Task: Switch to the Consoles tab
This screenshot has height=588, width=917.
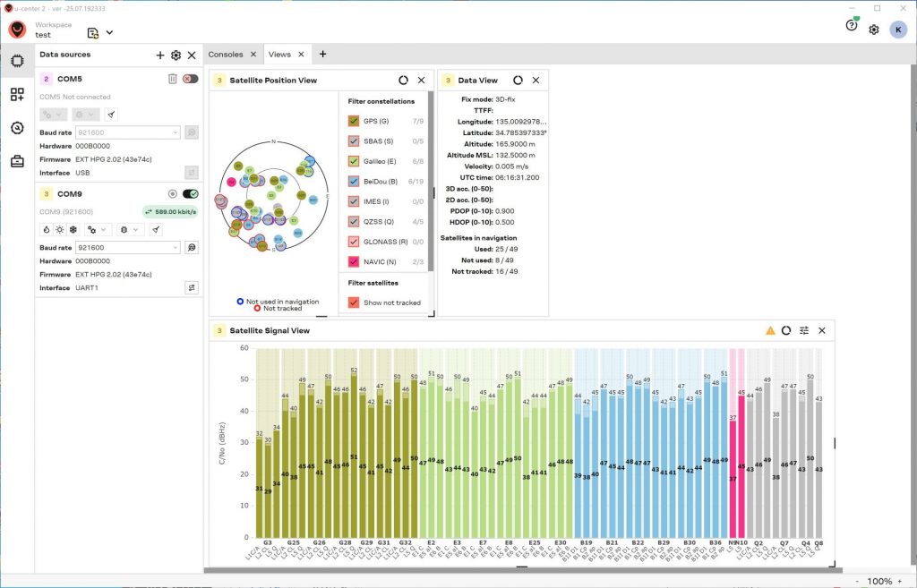Action: (226, 55)
